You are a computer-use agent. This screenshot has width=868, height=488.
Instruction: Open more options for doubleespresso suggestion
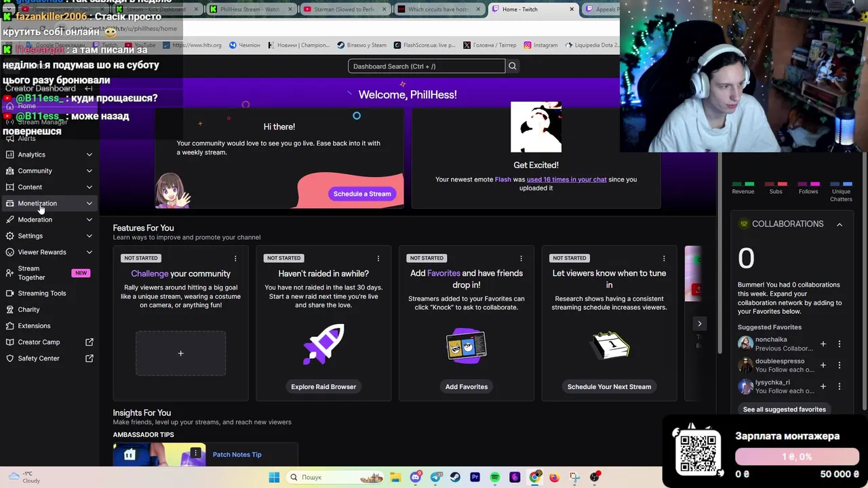click(840, 365)
